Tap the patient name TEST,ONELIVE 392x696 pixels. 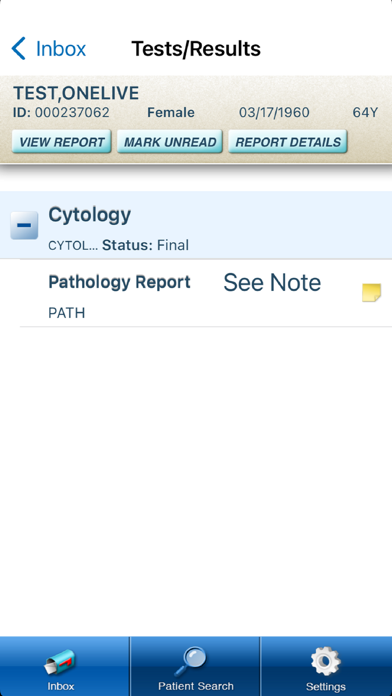point(76,93)
